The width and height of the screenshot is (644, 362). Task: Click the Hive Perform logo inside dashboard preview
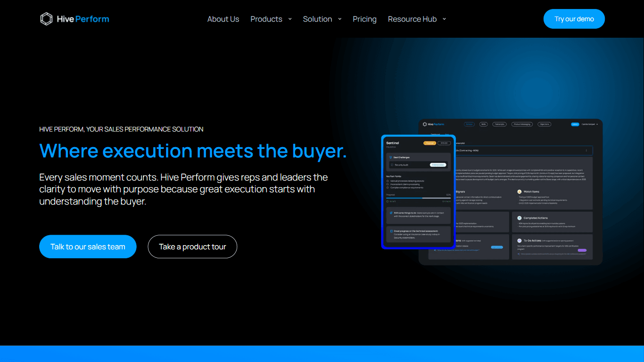tap(433, 124)
